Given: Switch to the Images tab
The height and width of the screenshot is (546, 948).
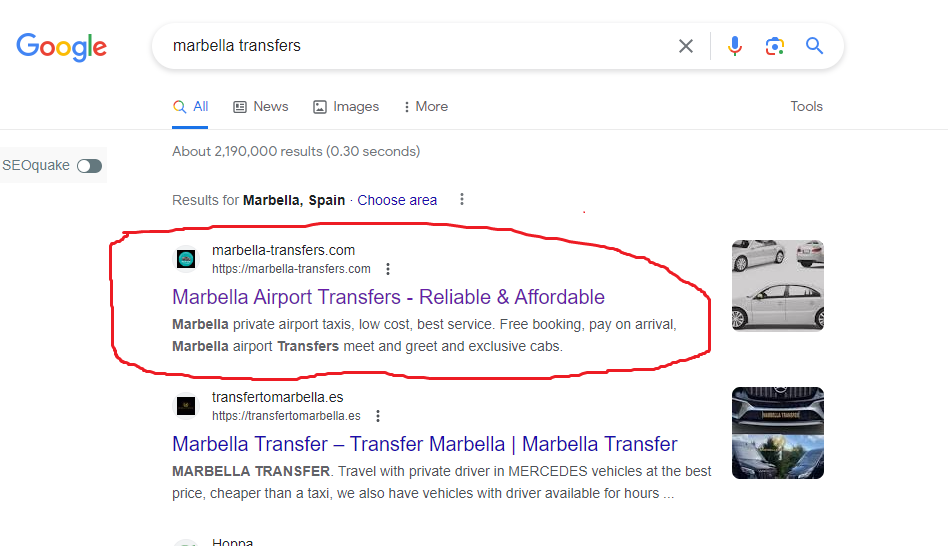Looking at the screenshot, I should 346,106.
